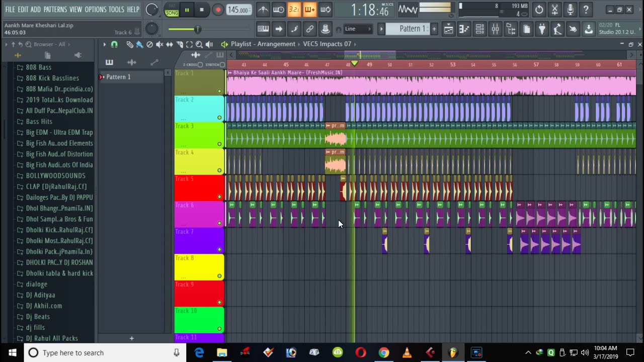Pause playback with the pause button
Screen dimensions: 644x362
click(187, 10)
